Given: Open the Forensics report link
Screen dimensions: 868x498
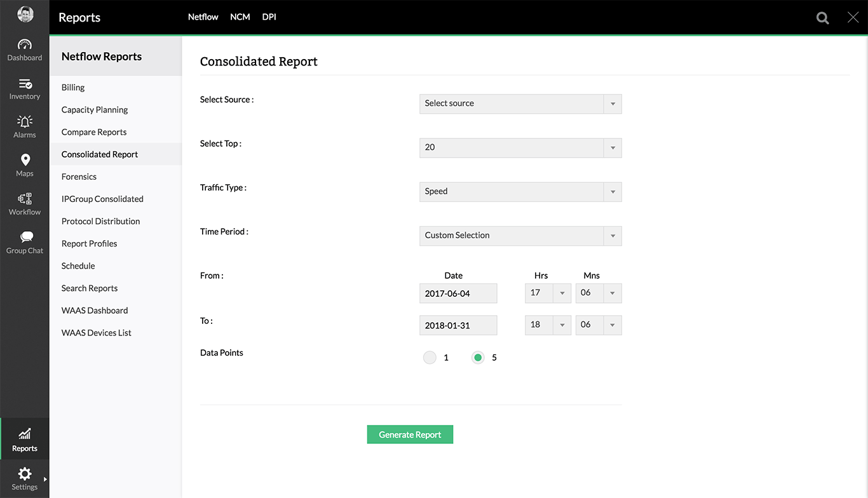Looking at the screenshot, I should (x=79, y=177).
